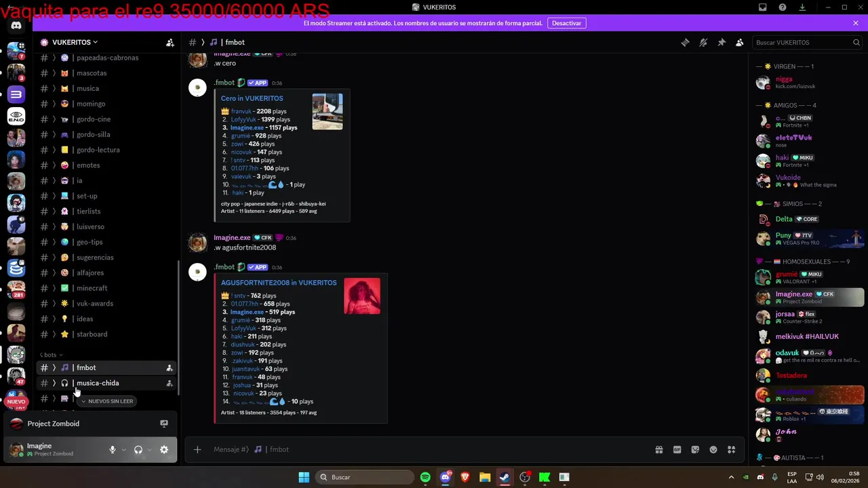Click the Mensaje fmbot message input
Image resolution: width=868 pixels, height=488 pixels.
(427, 449)
